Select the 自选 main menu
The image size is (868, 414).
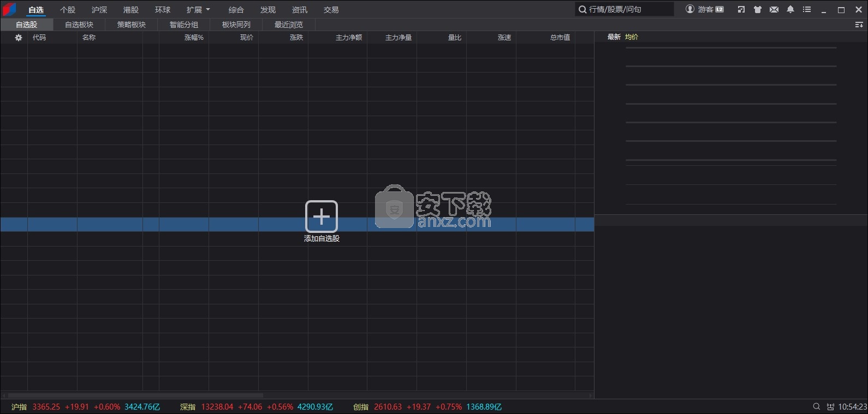(x=36, y=10)
